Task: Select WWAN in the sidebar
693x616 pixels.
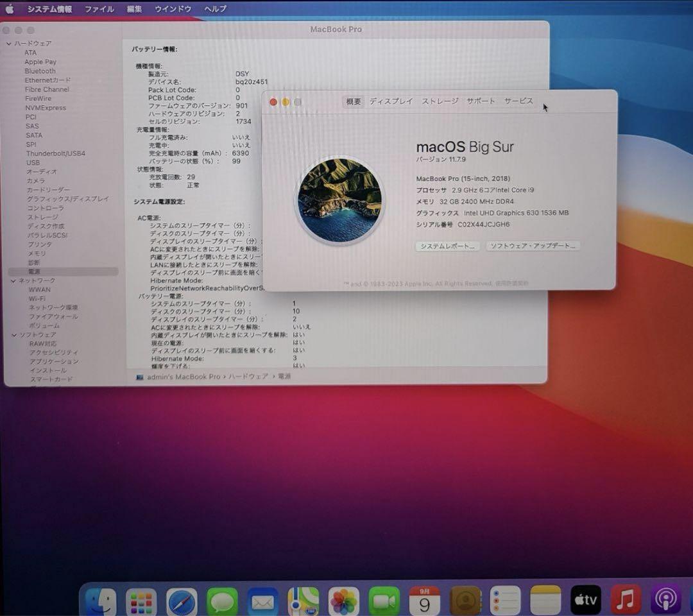Action: [39, 290]
